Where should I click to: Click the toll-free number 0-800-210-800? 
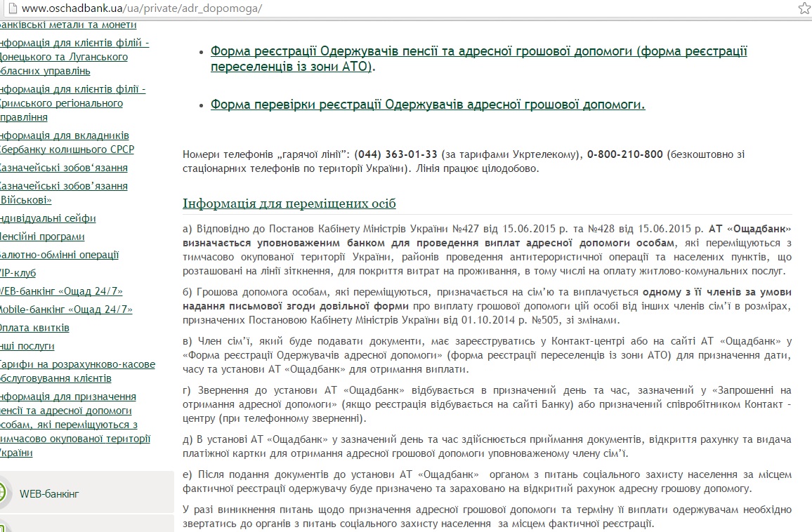(x=624, y=154)
